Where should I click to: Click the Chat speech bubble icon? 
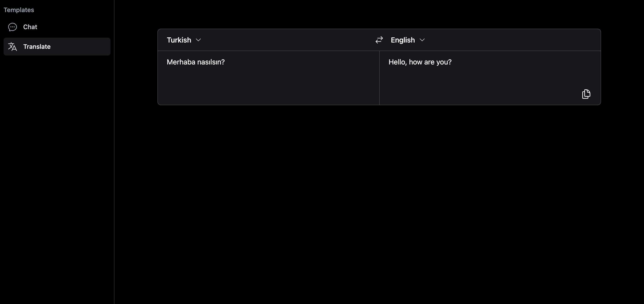pos(13,27)
